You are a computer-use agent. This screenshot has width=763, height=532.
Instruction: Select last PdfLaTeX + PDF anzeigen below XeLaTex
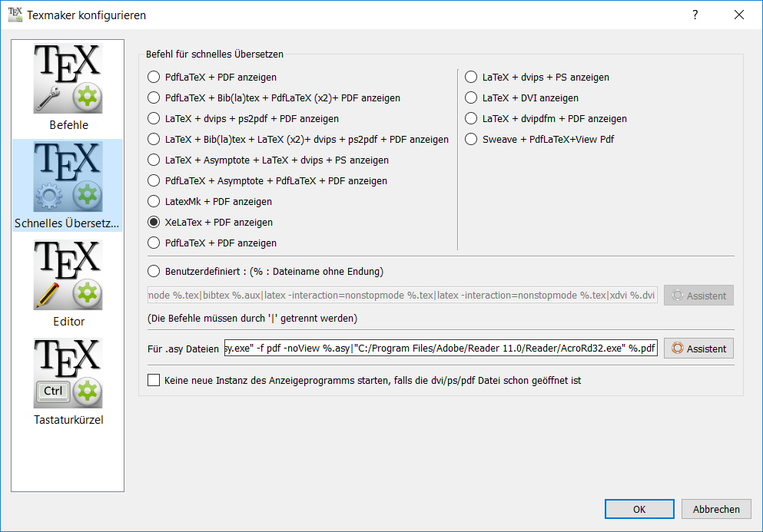click(154, 243)
